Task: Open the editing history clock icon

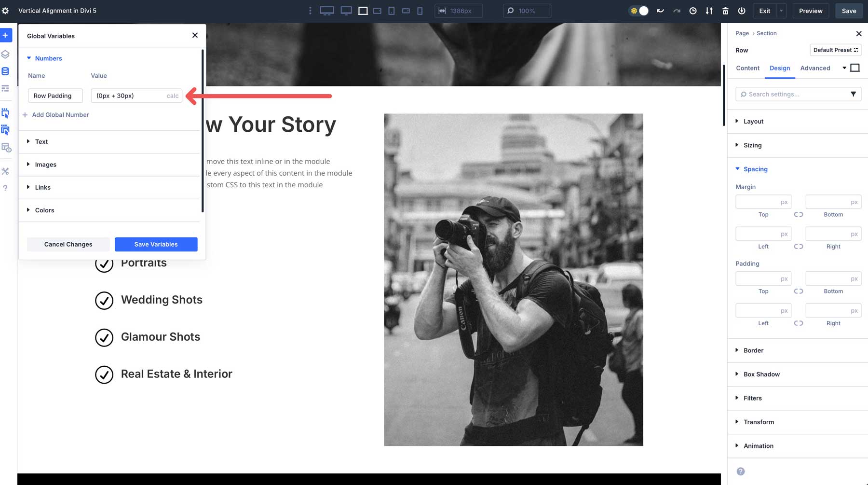Action: [x=693, y=11]
